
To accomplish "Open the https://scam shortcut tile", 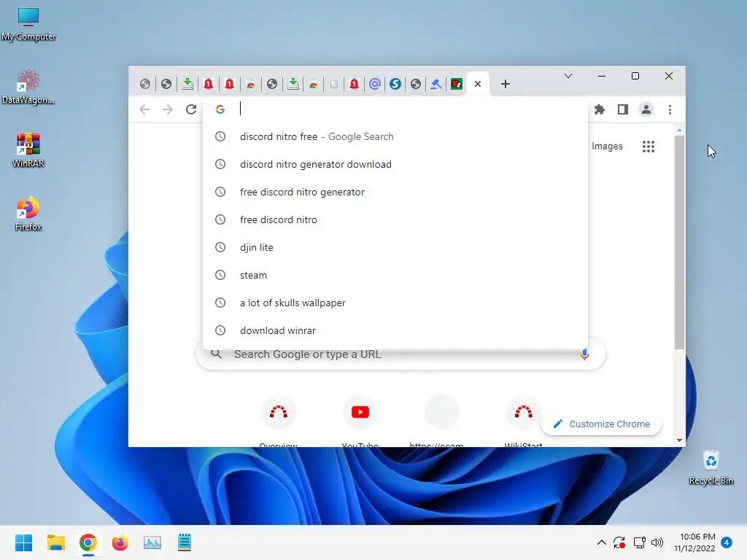I will click(x=441, y=420).
